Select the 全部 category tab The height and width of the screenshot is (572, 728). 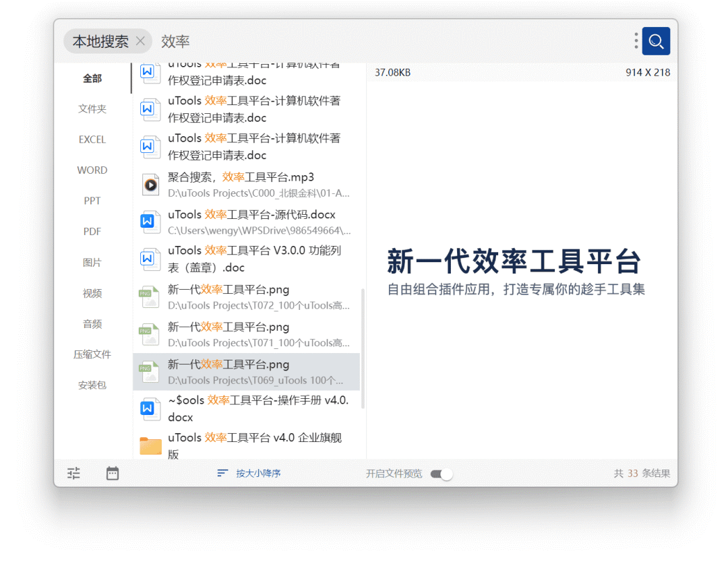(x=92, y=78)
